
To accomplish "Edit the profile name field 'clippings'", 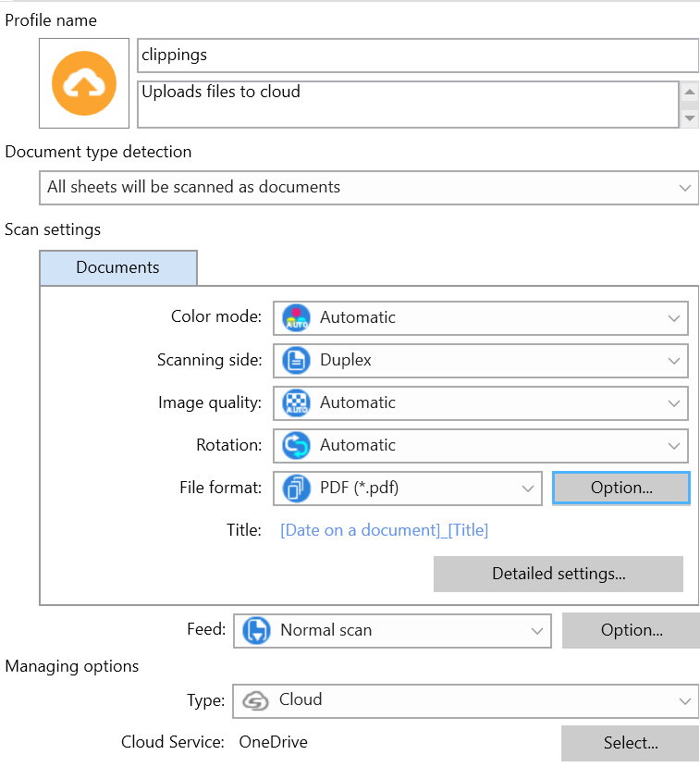I will (x=418, y=56).
